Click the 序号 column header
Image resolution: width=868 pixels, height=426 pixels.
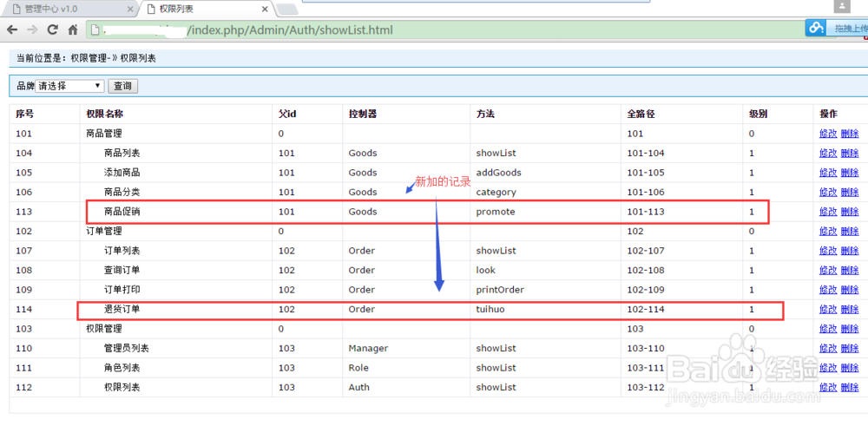pos(25,114)
